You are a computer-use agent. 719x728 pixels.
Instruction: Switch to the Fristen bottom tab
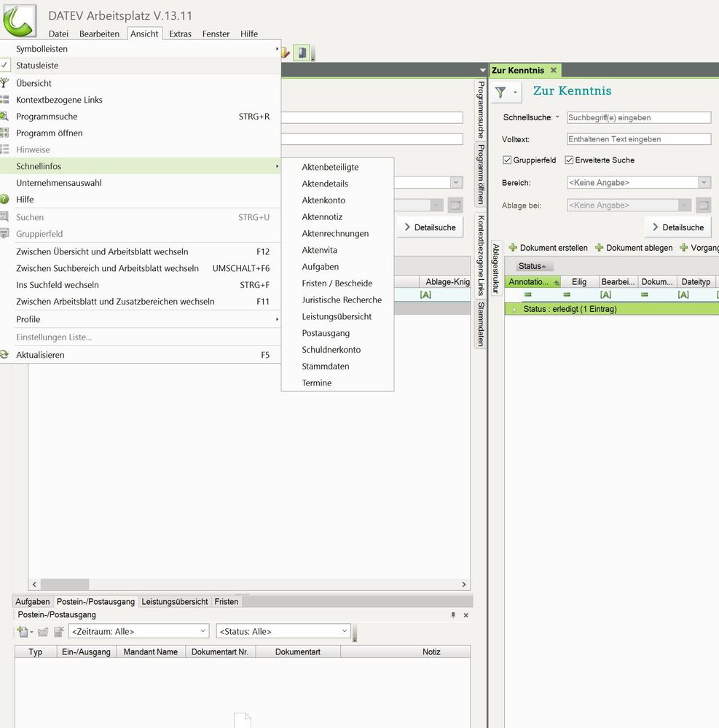coord(227,602)
